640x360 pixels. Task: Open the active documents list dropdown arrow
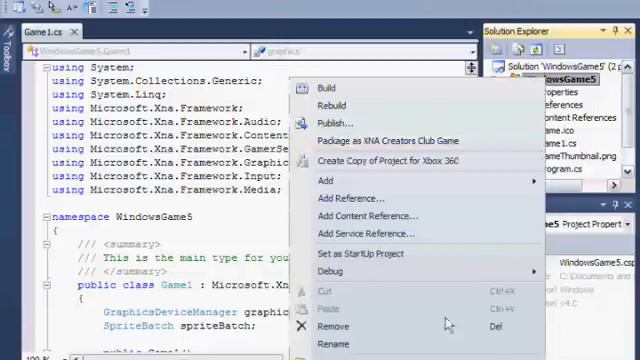pyautogui.click(x=470, y=32)
